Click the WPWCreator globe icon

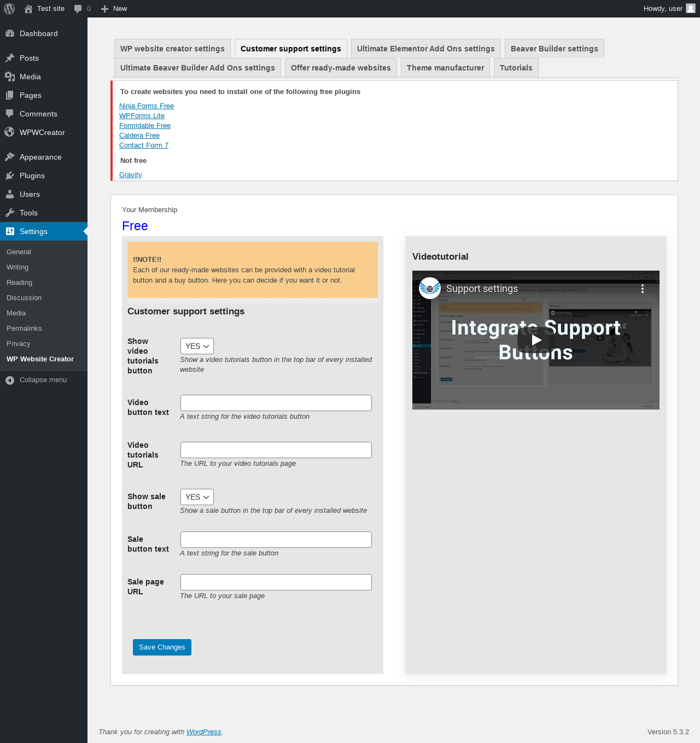[10, 132]
